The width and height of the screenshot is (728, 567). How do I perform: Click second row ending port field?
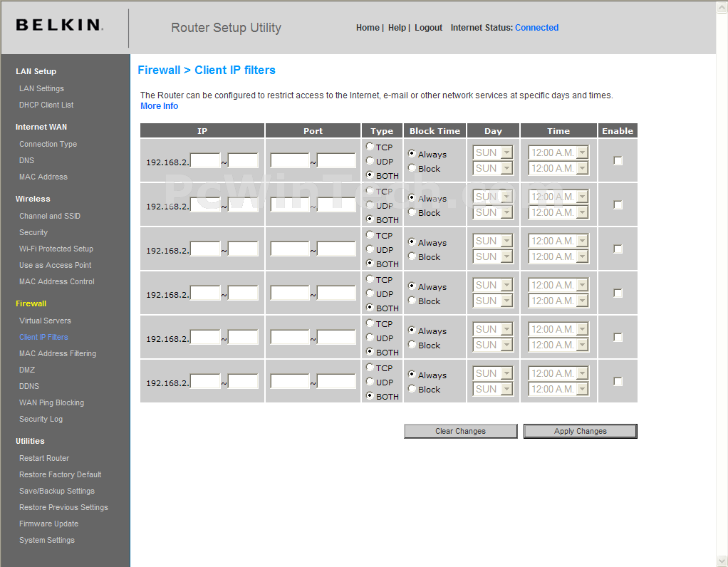pyautogui.click(x=336, y=204)
